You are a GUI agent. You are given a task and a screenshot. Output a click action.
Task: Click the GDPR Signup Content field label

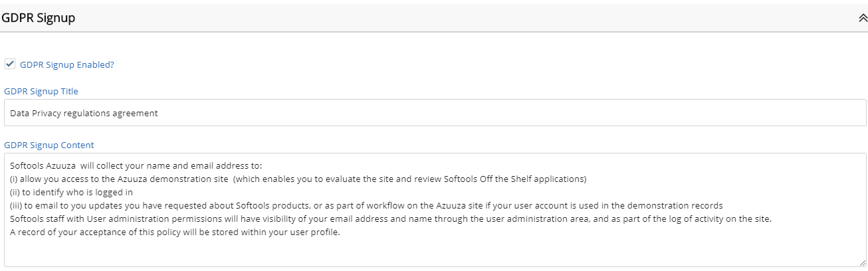(x=49, y=145)
